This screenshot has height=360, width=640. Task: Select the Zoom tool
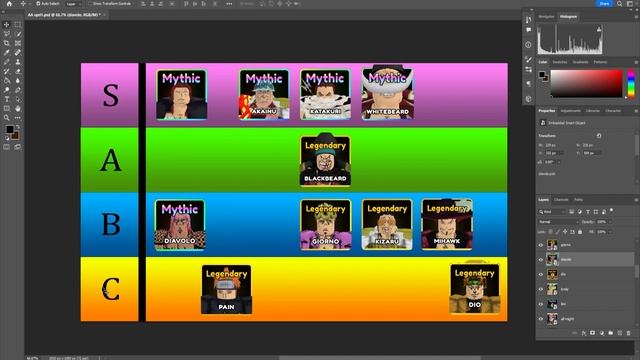click(7, 118)
